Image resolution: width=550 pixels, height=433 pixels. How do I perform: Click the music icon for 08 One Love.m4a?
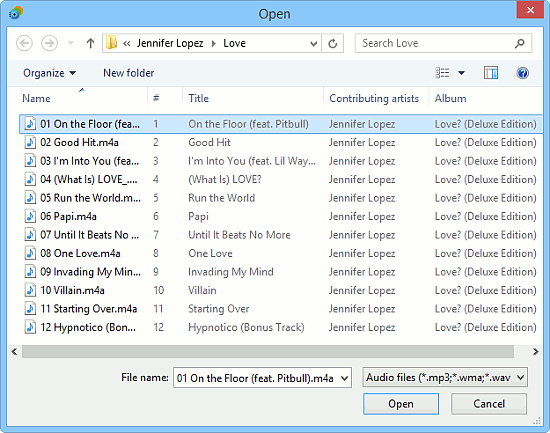30,253
